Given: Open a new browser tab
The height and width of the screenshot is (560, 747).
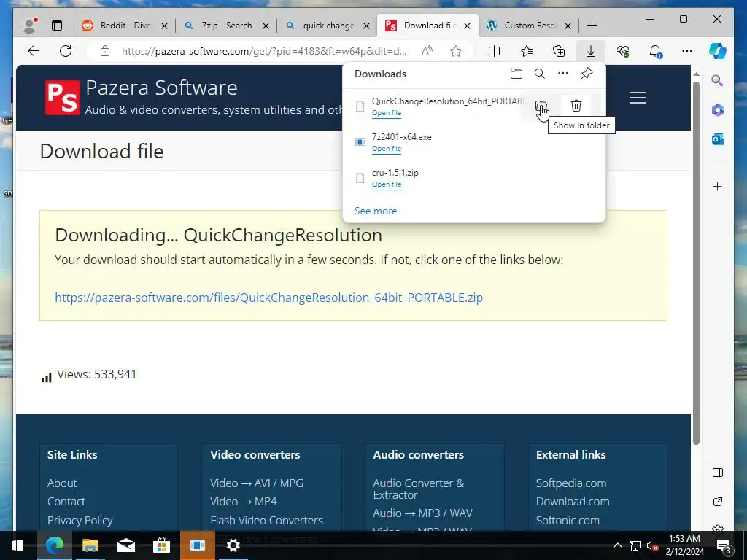Looking at the screenshot, I should (x=592, y=26).
